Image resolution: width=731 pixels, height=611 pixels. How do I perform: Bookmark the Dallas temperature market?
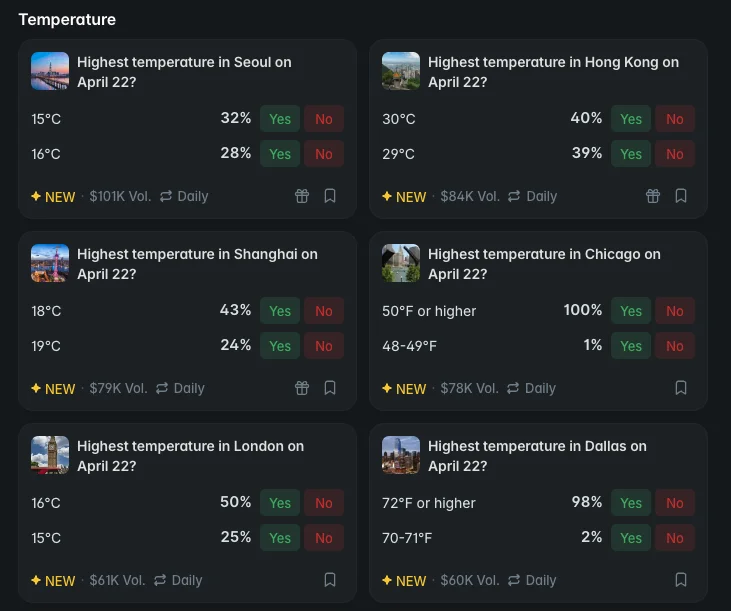681,580
